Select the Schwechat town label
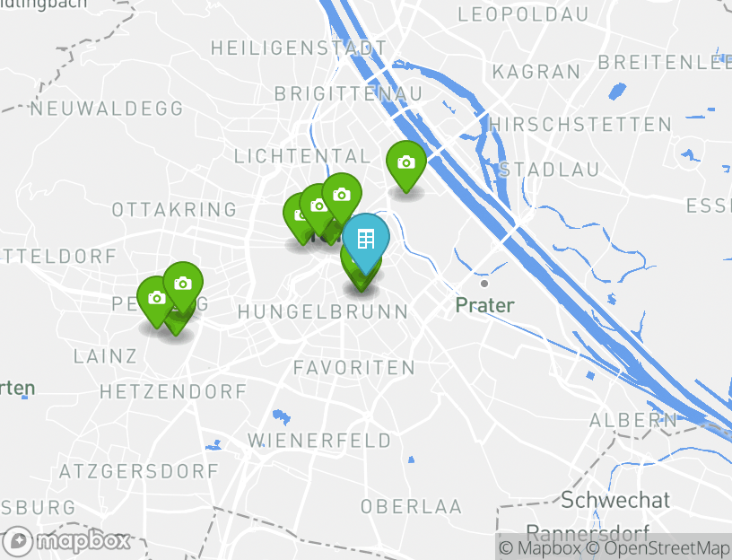This screenshot has height=560, width=732. [615, 500]
